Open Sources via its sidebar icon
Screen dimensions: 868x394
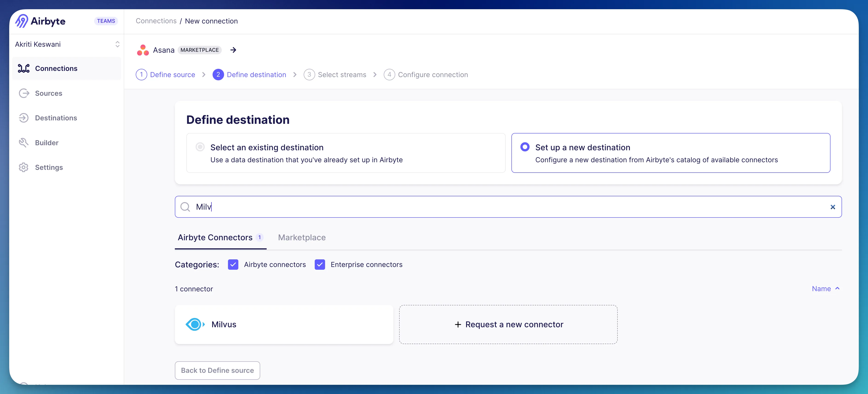tap(24, 93)
